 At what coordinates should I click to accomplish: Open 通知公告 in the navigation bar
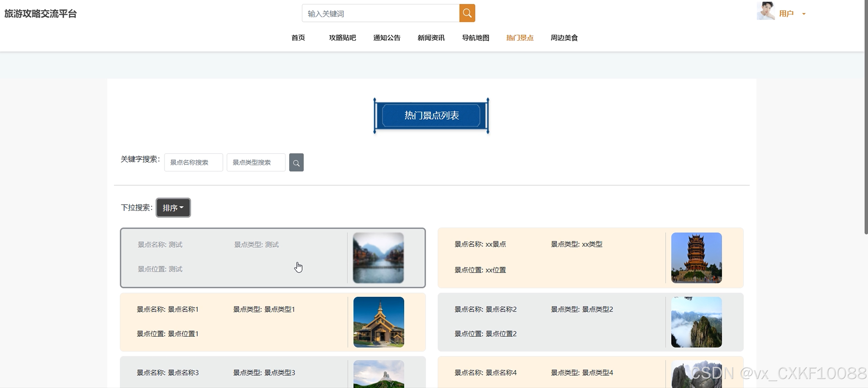(x=387, y=38)
